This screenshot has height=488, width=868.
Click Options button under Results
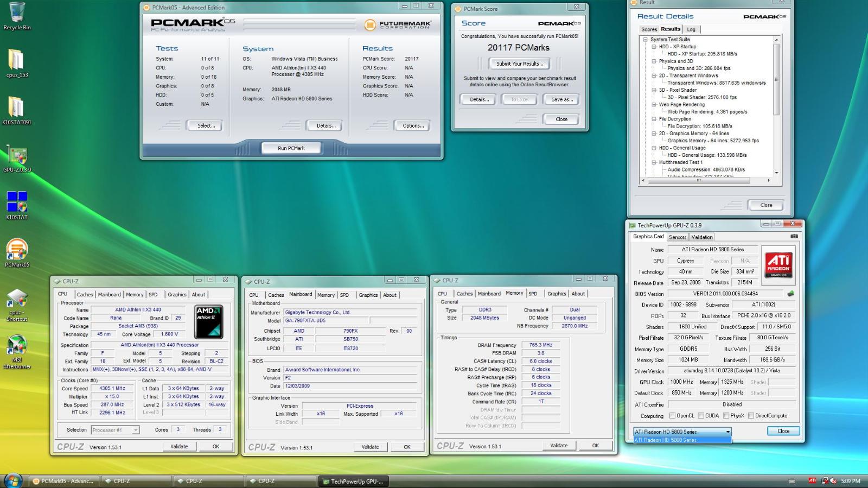point(413,125)
